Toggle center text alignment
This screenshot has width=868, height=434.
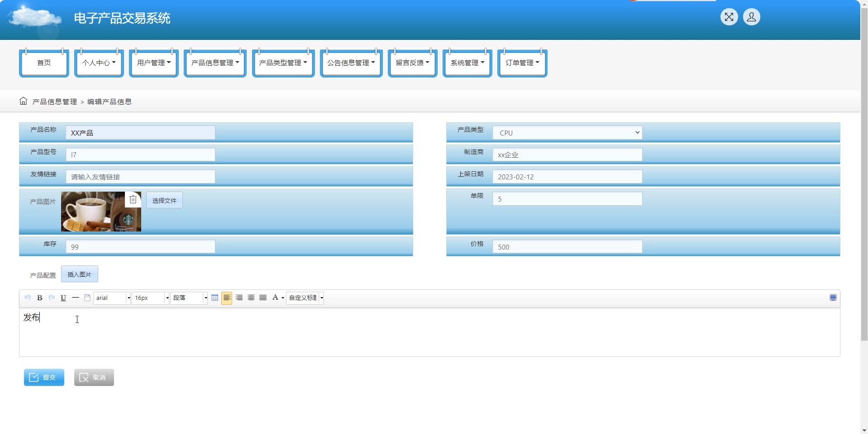tap(251, 298)
